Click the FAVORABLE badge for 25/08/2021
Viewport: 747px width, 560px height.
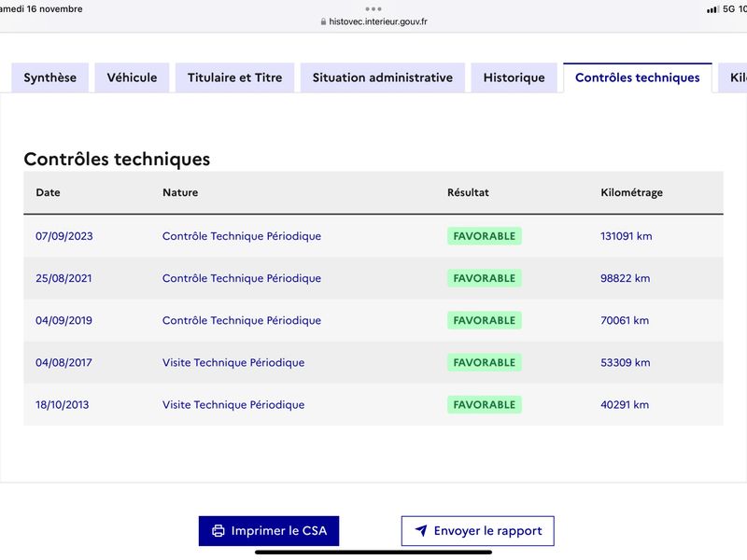coord(484,278)
